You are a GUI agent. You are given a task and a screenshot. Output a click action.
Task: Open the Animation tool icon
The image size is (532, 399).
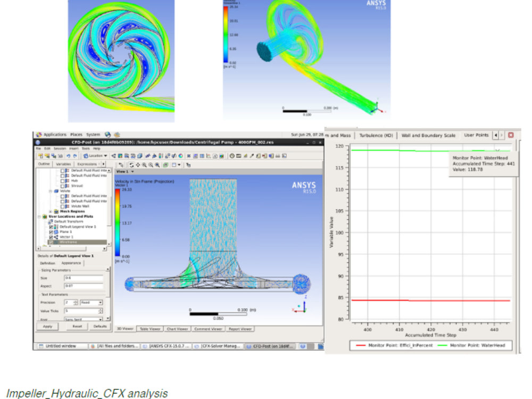pos(238,156)
